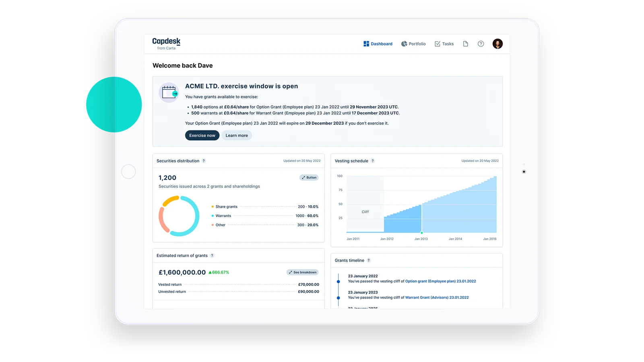Viewport: 644px width, 362px height.
Task: Click the Cliff label in the vesting chart
Action: coord(365,212)
